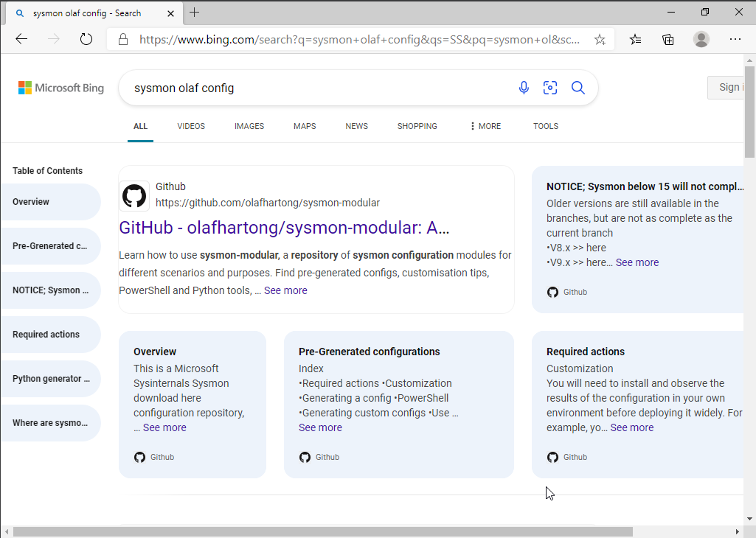Switch to the Videos search tab
Viewport: 756px width, 538px height.
191,126
